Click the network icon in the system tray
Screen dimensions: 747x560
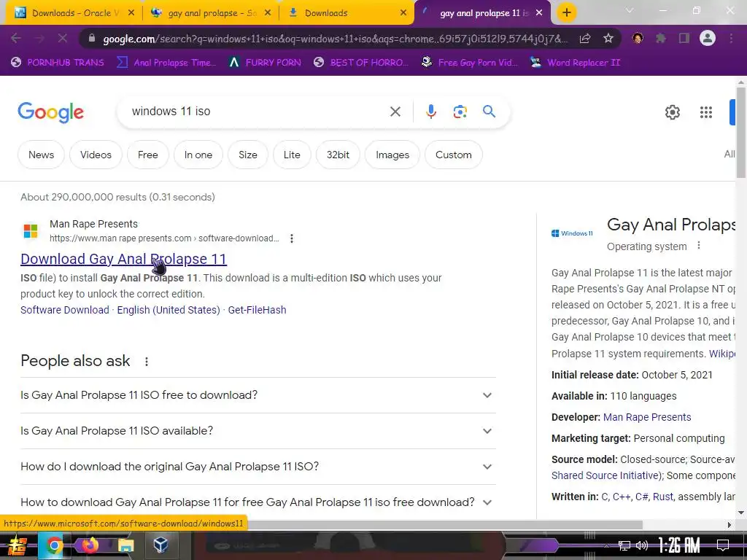624,545
